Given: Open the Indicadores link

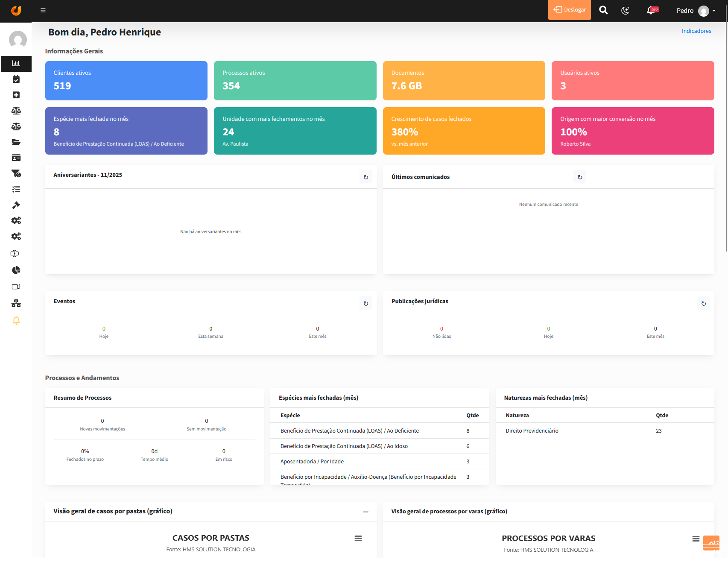Looking at the screenshot, I should 696,31.
